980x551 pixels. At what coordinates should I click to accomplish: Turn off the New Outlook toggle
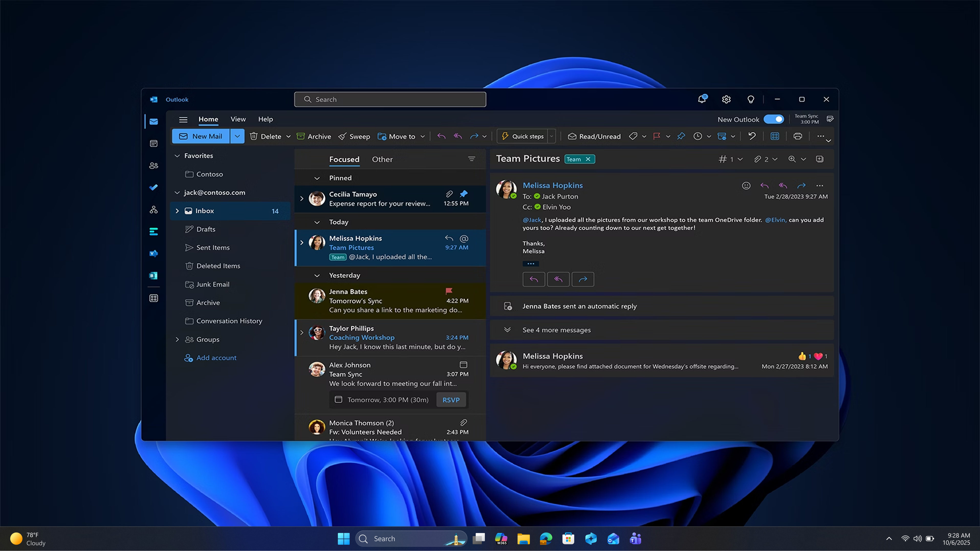pos(774,119)
